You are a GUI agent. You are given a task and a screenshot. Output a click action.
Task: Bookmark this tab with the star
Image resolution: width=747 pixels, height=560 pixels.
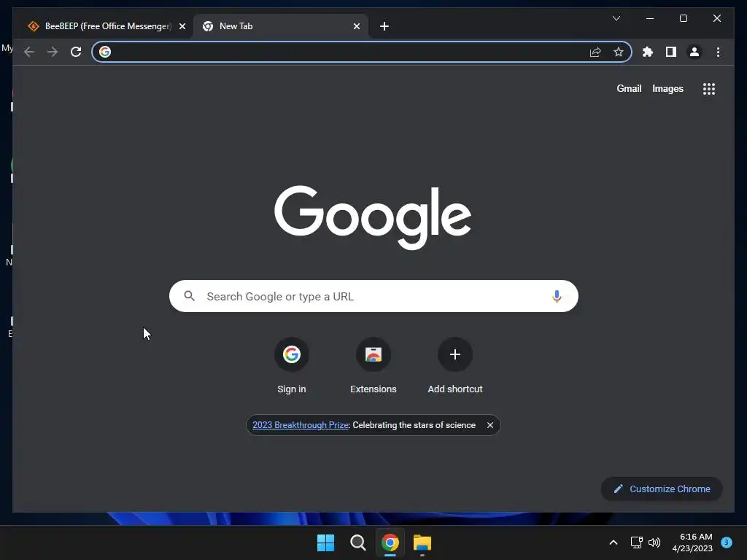[x=619, y=52]
